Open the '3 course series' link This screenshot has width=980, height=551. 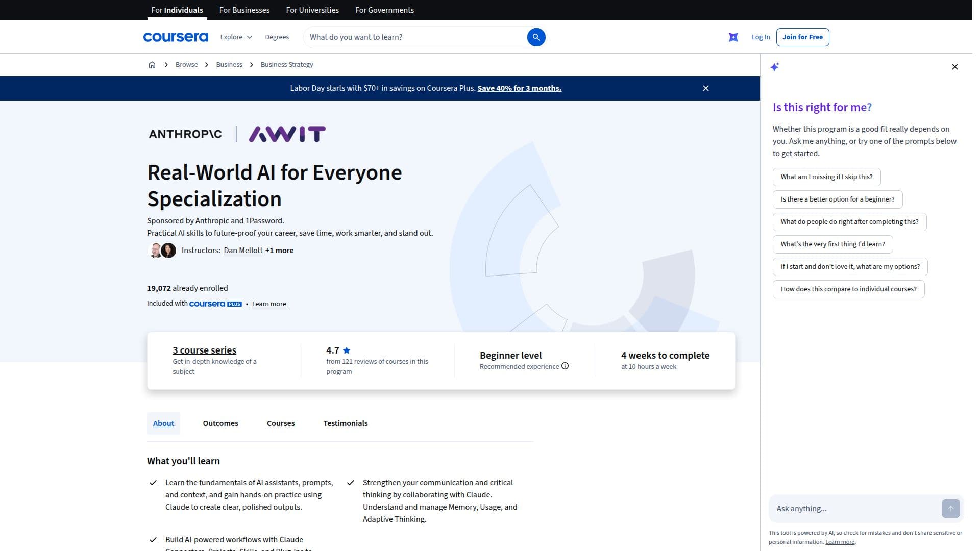[x=204, y=350]
